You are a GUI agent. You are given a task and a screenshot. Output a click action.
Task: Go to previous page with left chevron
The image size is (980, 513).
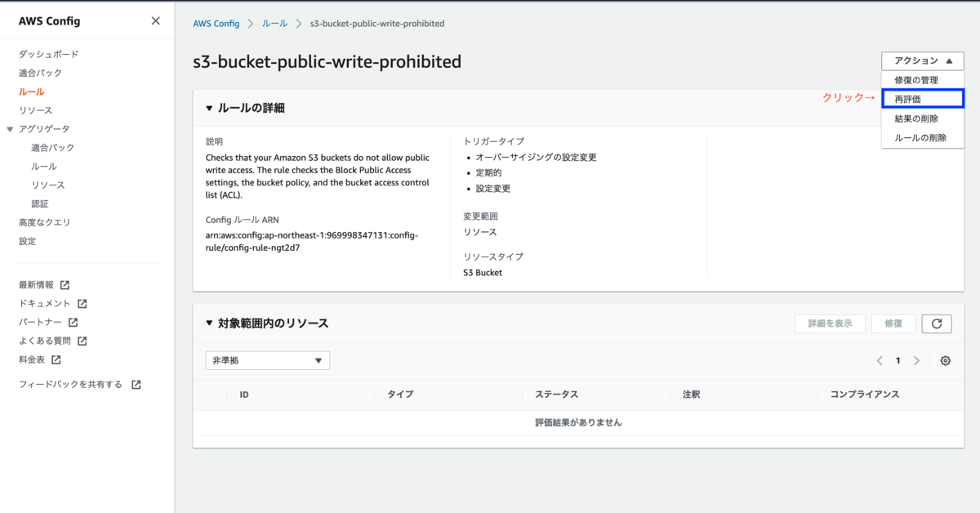880,360
